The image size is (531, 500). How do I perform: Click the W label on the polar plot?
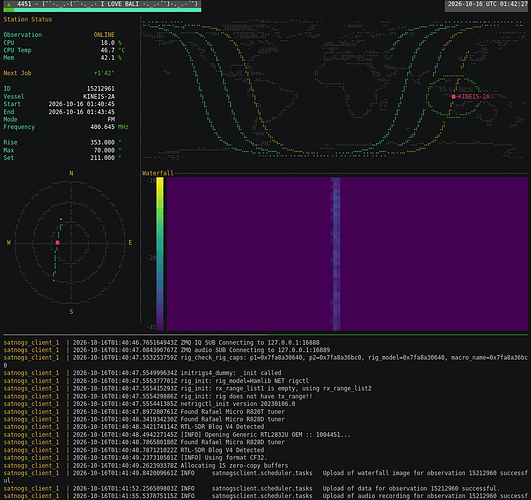coord(9,243)
